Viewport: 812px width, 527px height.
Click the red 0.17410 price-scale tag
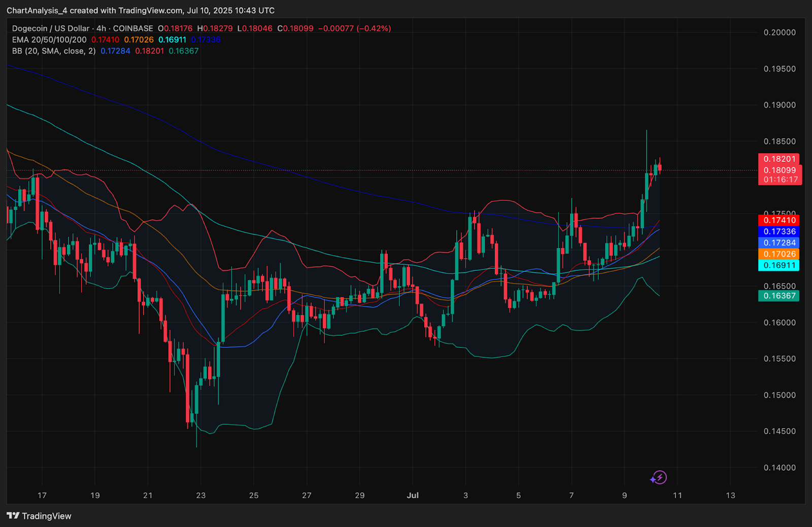tap(779, 220)
